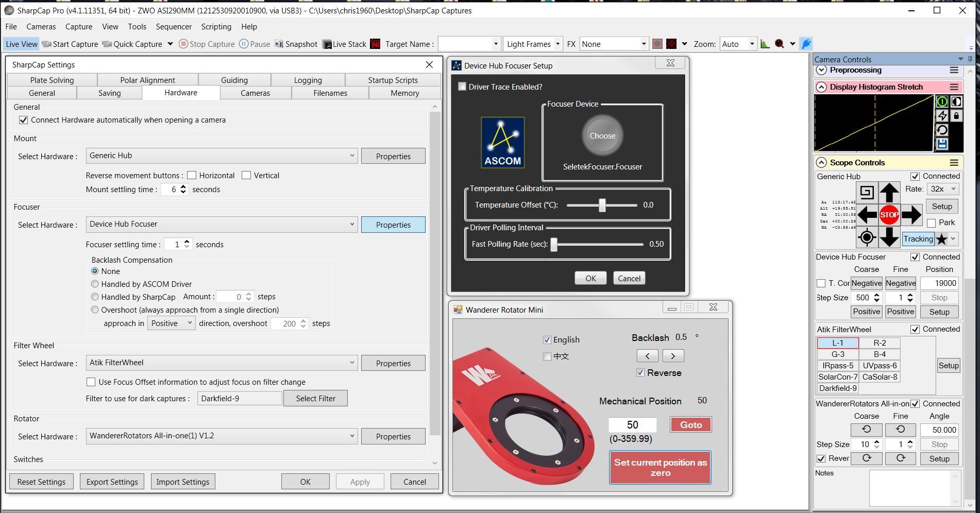980x513 pixels.
Task: Open the Rotator hardware dropdown
Action: 222,436
